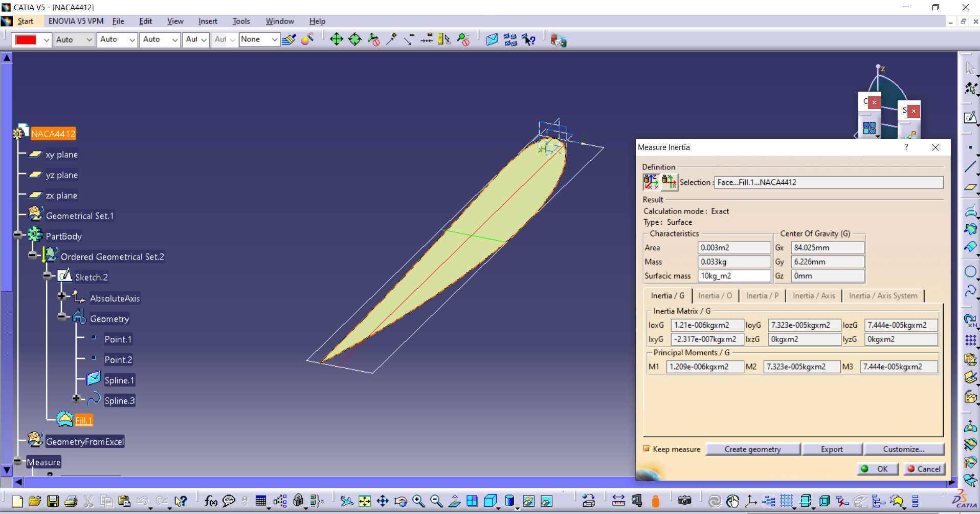Activate the Pan view tool
The height and width of the screenshot is (514, 980).
(383, 501)
